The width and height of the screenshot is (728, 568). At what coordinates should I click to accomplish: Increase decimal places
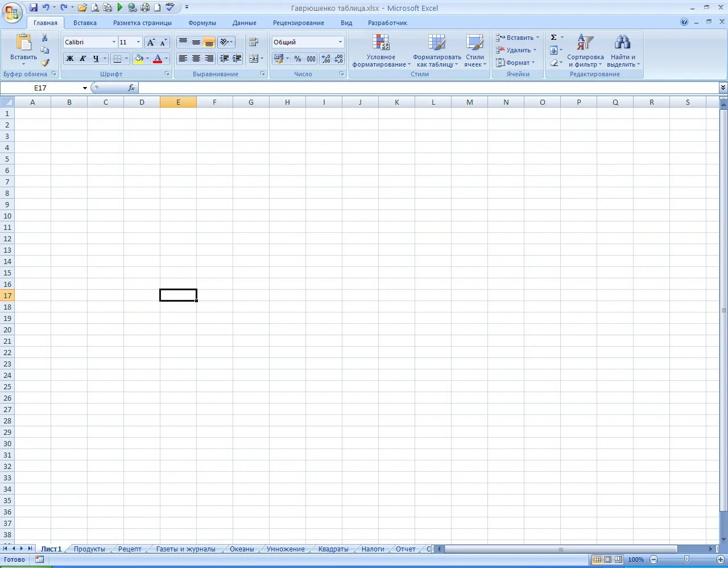coord(326,59)
